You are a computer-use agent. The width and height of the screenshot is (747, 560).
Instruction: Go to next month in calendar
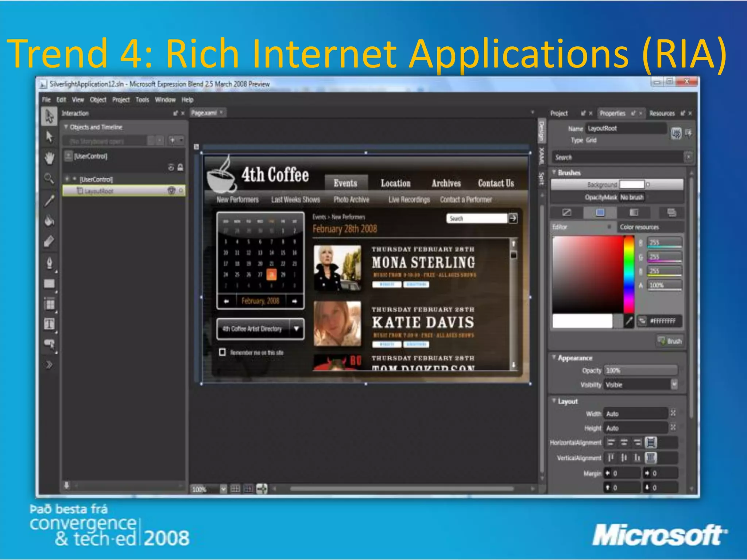click(294, 301)
